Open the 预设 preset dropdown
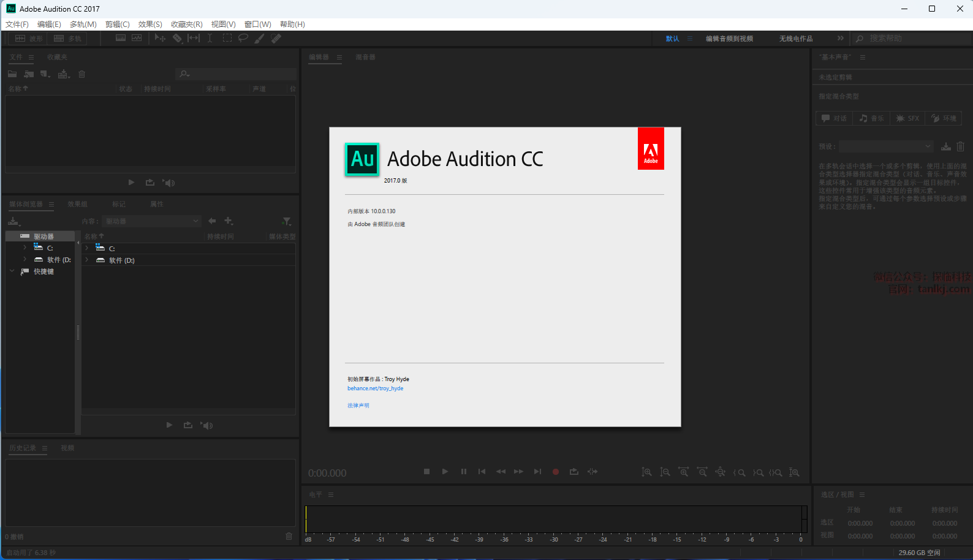The height and width of the screenshot is (560, 973). click(886, 146)
